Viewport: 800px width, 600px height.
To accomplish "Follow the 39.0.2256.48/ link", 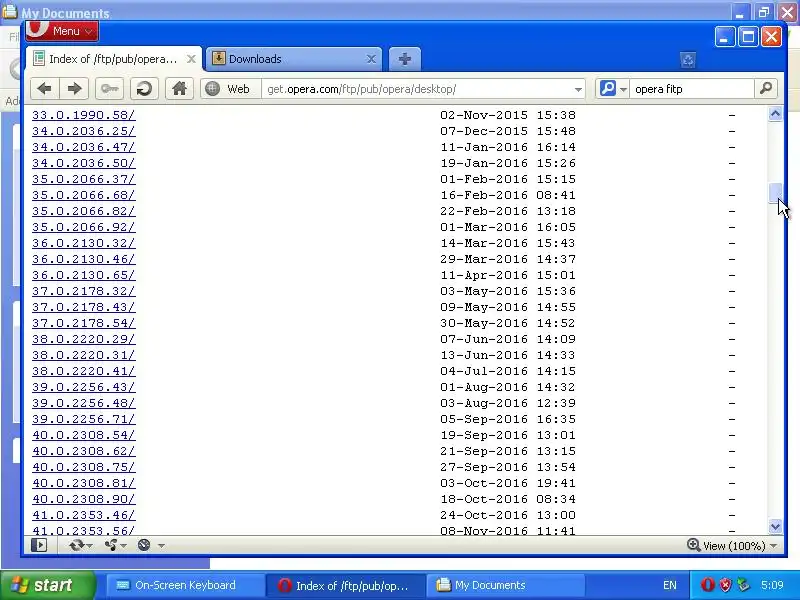I will click(84, 403).
